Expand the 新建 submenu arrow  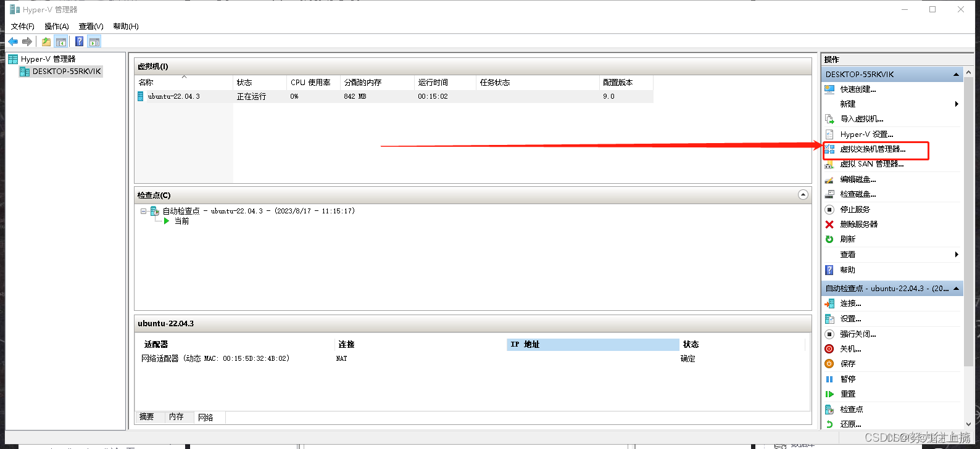[x=957, y=104]
